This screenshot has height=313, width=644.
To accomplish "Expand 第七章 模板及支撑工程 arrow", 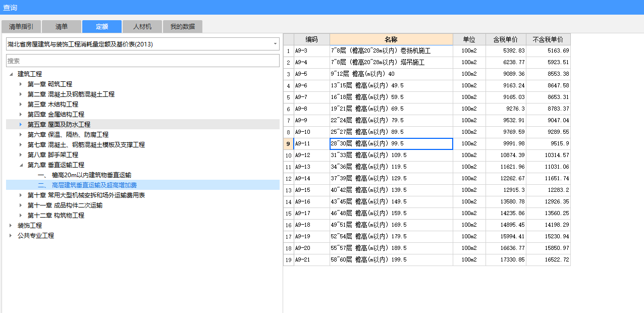I will click(21, 145).
